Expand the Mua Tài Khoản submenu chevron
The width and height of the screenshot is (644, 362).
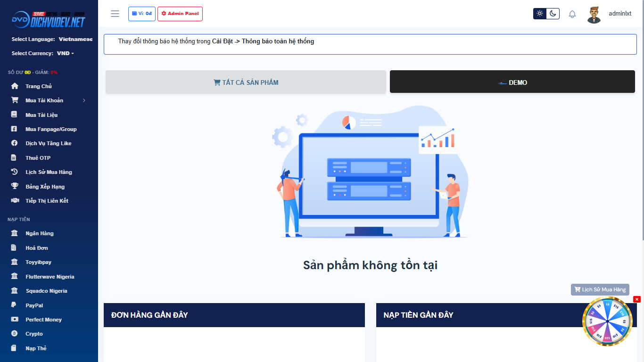[84, 100]
